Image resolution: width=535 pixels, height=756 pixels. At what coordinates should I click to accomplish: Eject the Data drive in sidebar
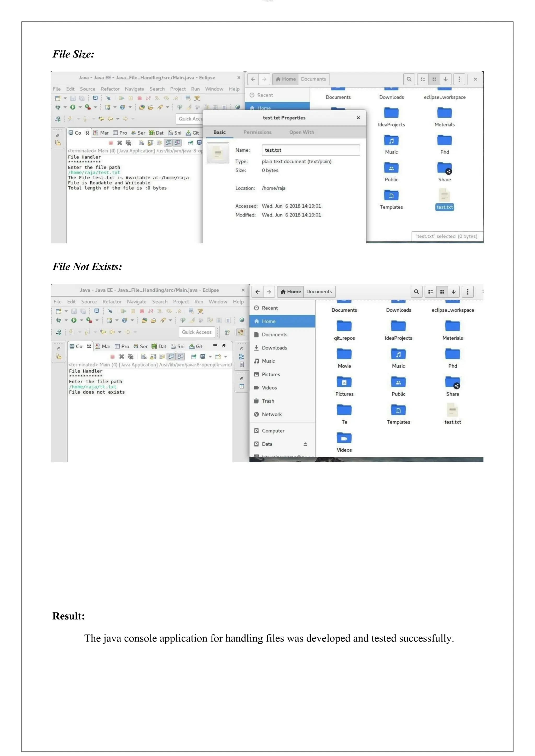point(305,444)
